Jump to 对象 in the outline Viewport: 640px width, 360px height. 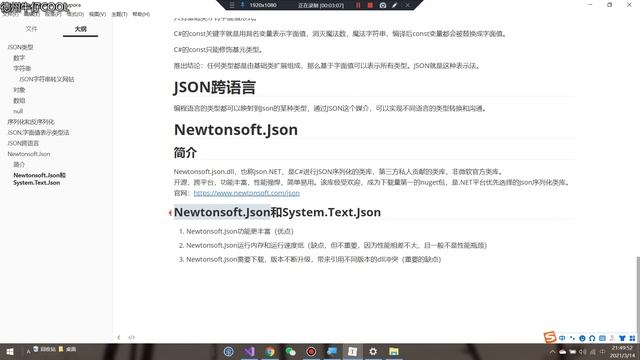click(x=19, y=89)
